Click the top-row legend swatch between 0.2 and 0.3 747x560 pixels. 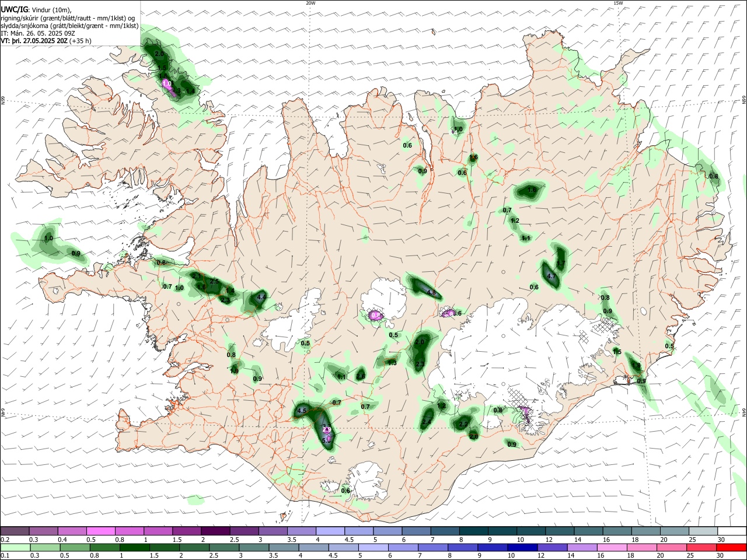pyautogui.click(x=15, y=531)
